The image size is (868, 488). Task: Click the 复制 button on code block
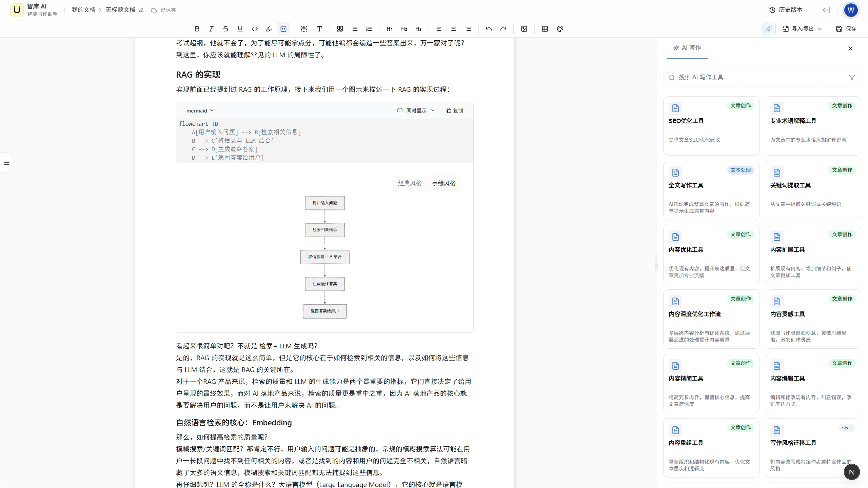(x=454, y=110)
